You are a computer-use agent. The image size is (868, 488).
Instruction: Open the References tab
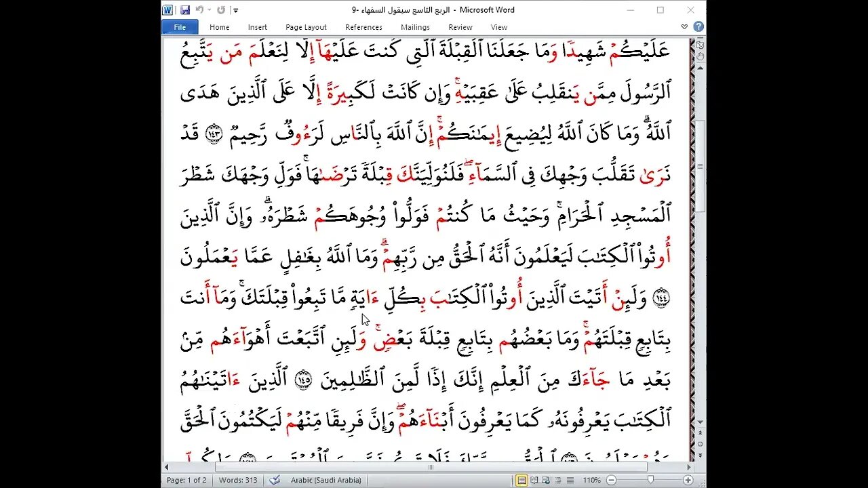pyautogui.click(x=363, y=27)
